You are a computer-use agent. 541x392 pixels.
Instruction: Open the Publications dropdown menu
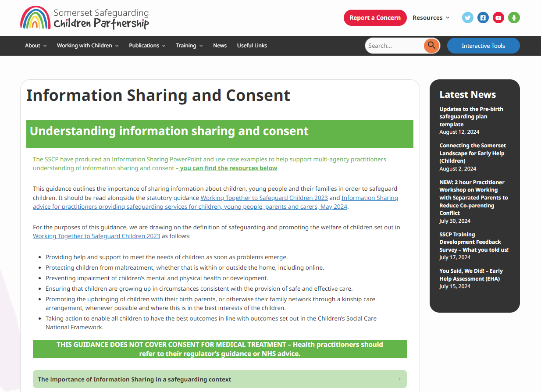[147, 46]
